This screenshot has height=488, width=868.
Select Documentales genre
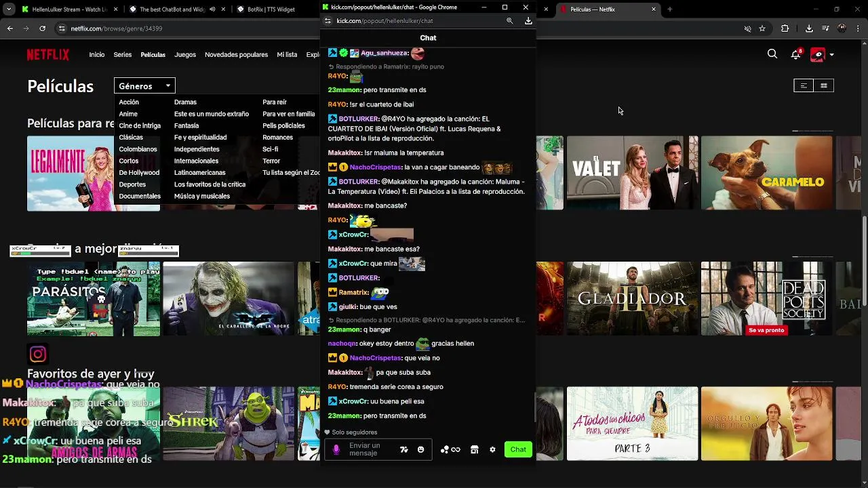click(140, 196)
